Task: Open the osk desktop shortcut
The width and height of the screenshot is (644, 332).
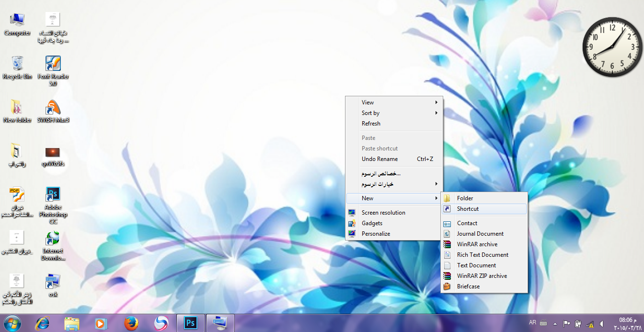Action: pos(53,282)
